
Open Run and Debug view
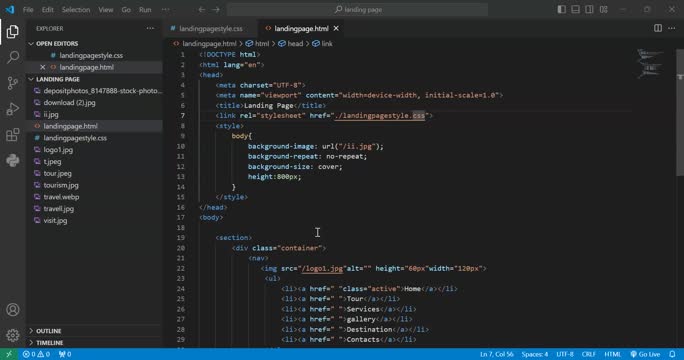tap(13, 109)
